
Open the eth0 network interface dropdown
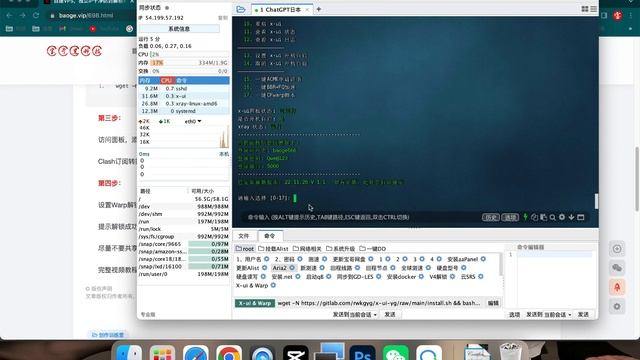coord(193,122)
